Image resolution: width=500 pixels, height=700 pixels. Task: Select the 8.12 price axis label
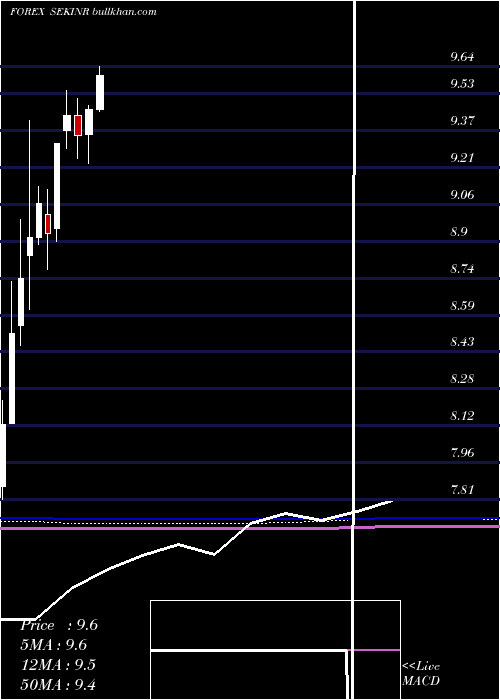[462, 416]
